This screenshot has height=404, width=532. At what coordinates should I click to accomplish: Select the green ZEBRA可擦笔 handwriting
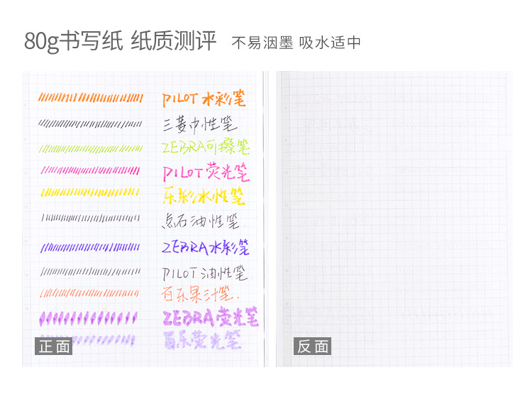tap(206, 148)
